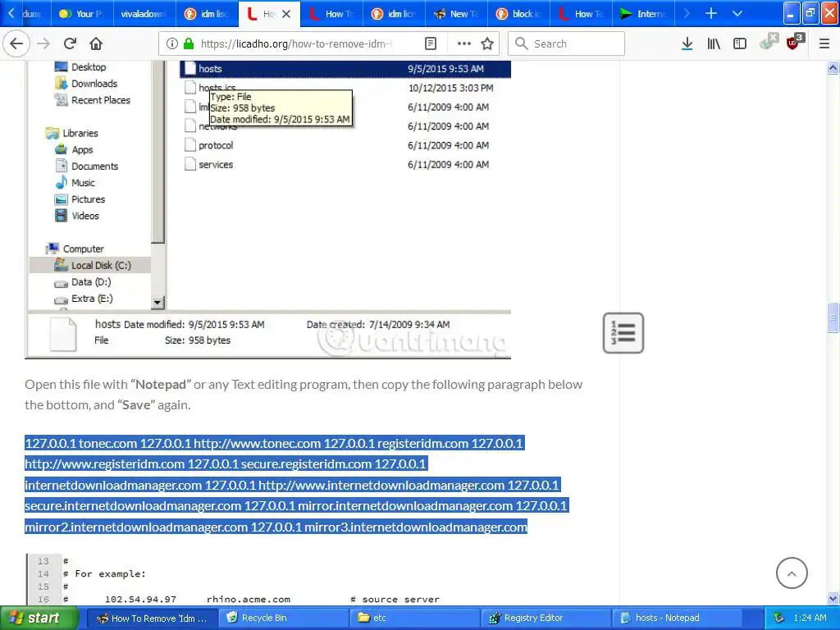Click the selected 127.0.0.1 tonec.com text
840x630 pixels.
pyautogui.click(x=81, y=444)
